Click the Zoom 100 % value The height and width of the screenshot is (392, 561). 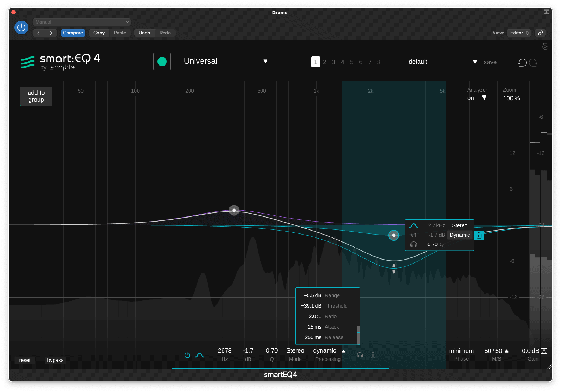tap(511, 98)
